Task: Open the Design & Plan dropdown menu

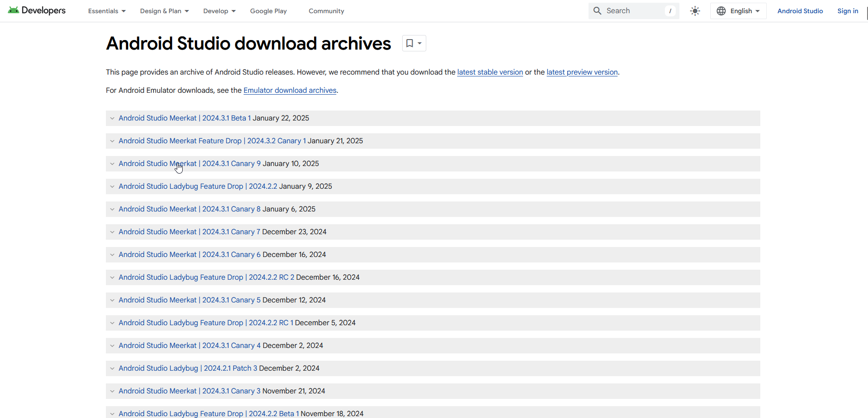Action: coord(165,11)
